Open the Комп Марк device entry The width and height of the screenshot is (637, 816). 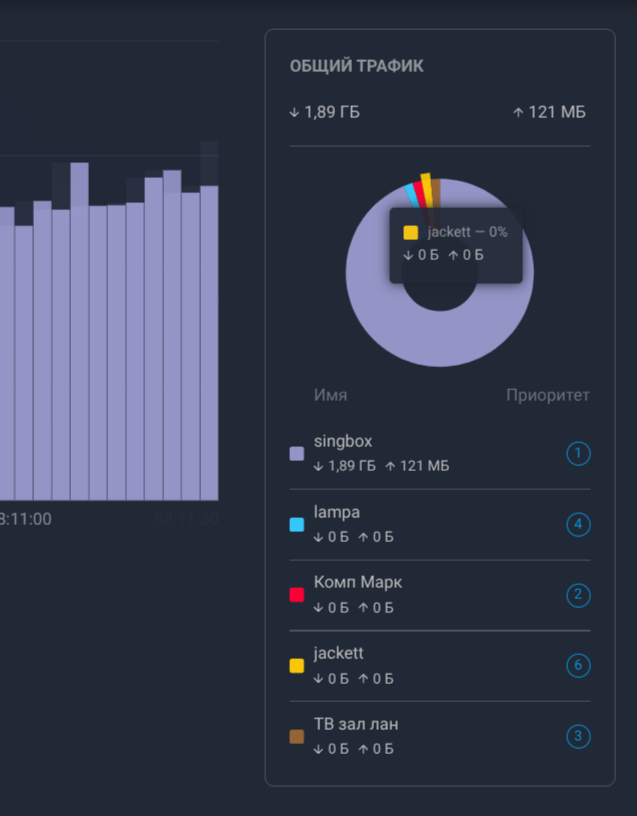tap(358, 583)
